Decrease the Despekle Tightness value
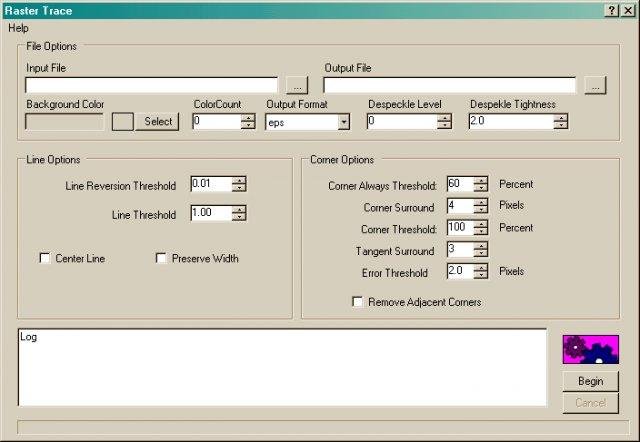 [x=561, y=125]
